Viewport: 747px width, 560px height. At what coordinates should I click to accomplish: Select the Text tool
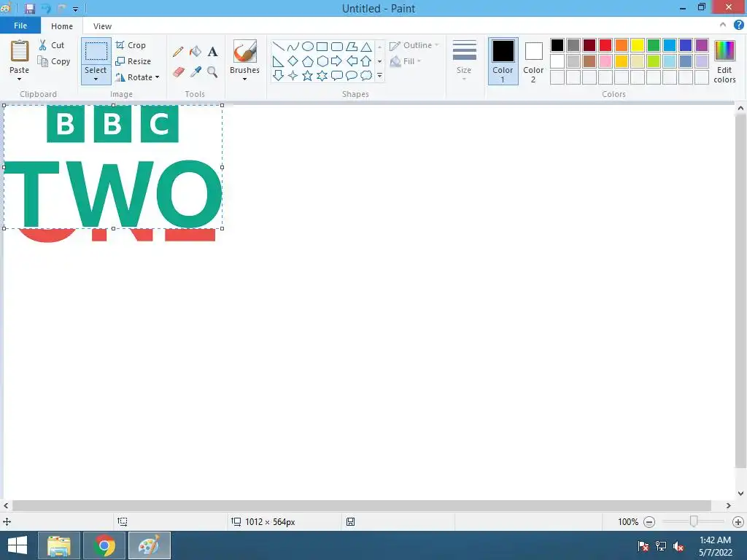coord(212,52)
